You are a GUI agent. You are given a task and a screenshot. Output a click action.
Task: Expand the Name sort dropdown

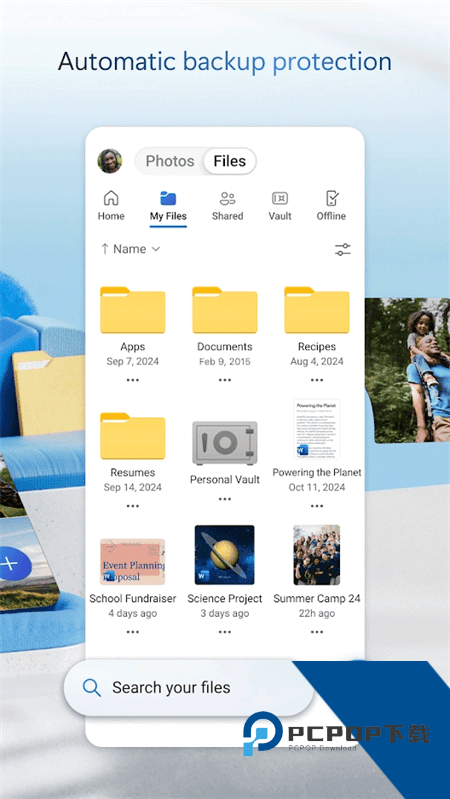pos(130,249)
